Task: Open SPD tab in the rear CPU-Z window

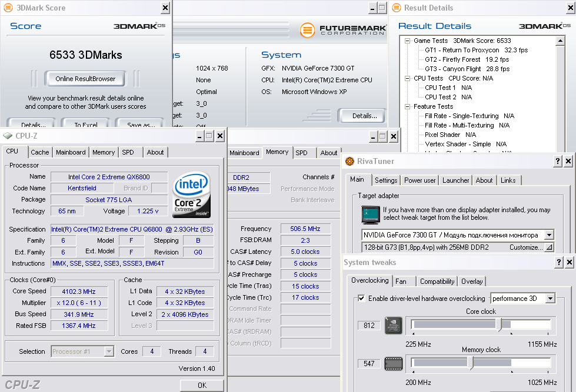Action: 301,153
